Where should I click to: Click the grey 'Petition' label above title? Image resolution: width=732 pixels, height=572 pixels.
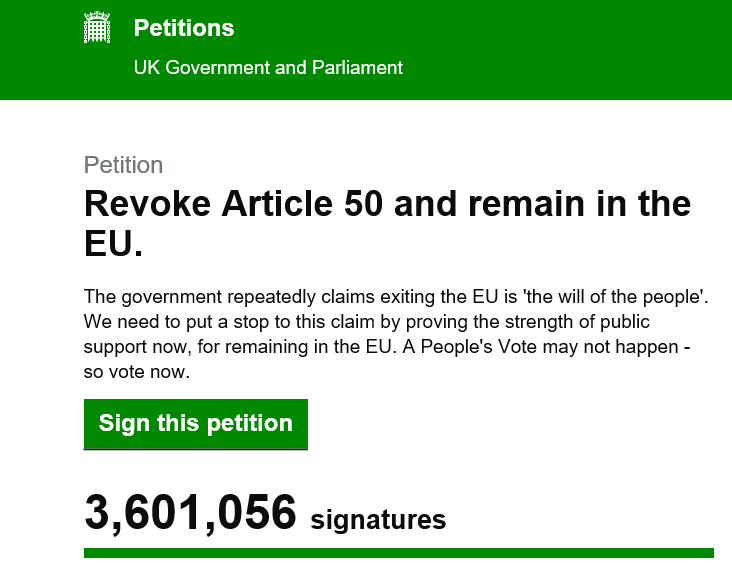(123, 165)
